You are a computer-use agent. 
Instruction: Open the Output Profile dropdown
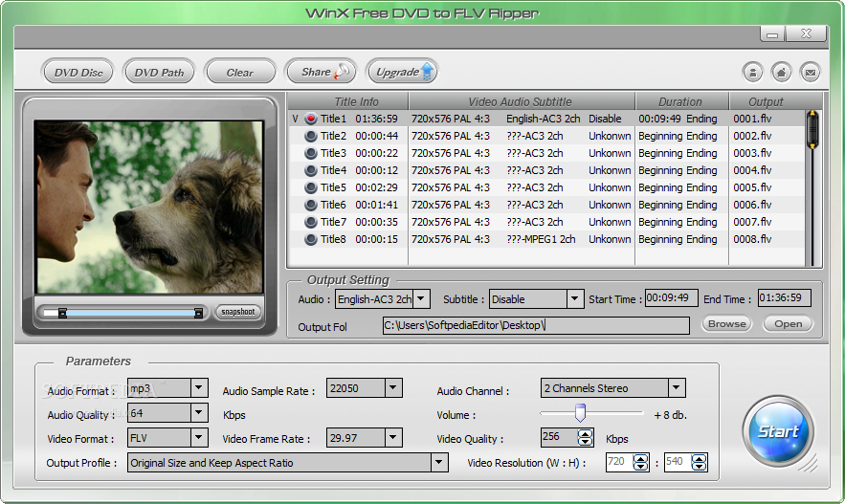point(439,462)
